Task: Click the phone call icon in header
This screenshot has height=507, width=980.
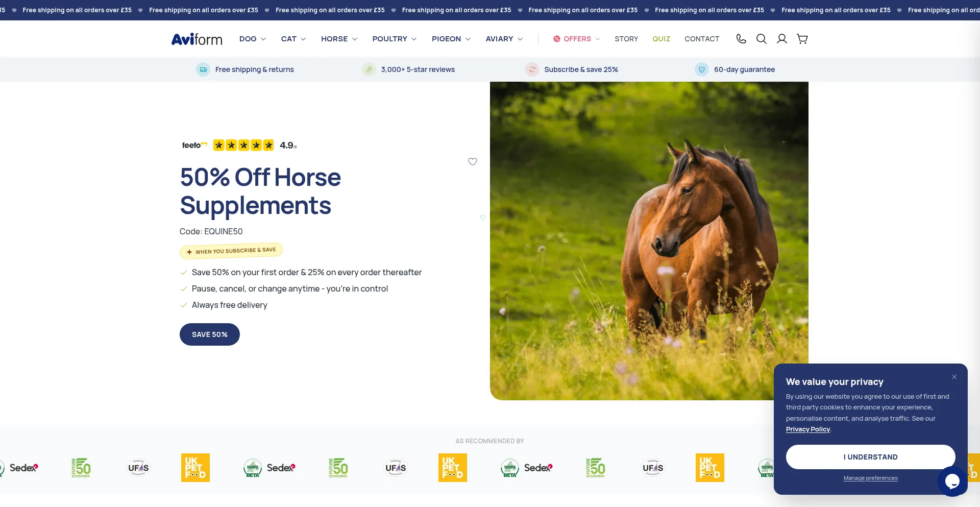Action: click(x=741, y=39)
